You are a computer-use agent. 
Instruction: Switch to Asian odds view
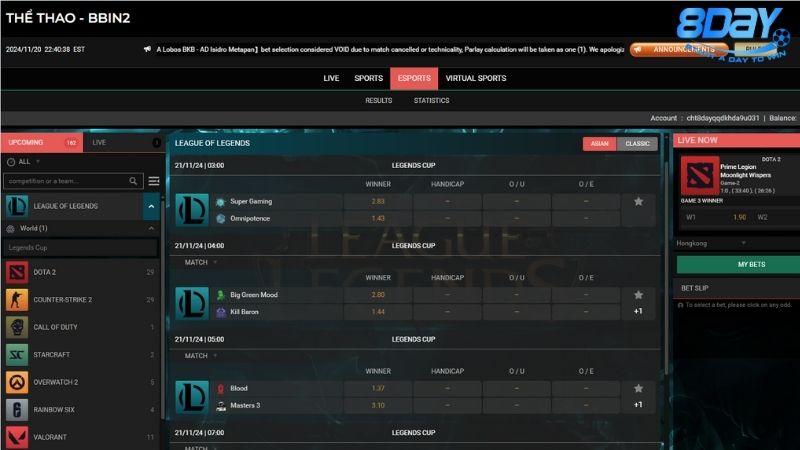click(x=599, y=144)
